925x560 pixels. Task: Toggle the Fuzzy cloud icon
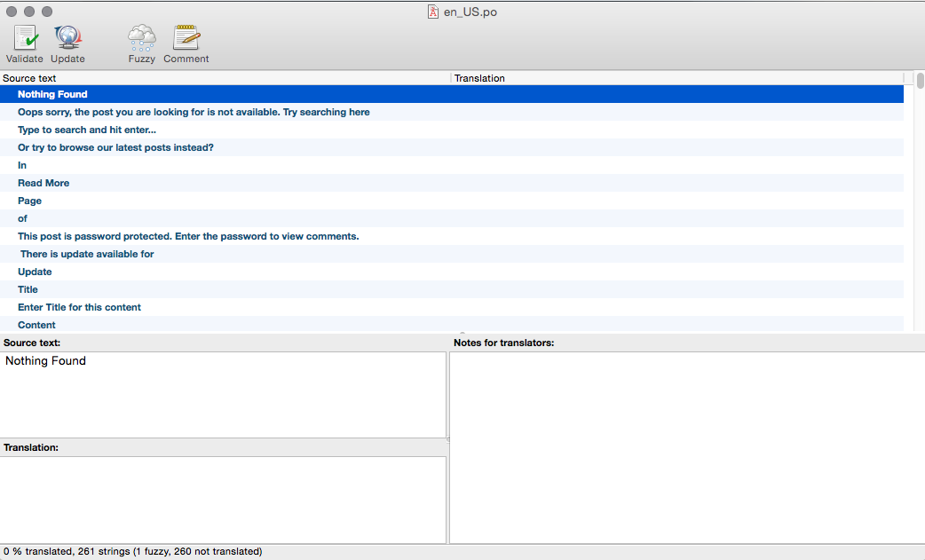point(141,38)
